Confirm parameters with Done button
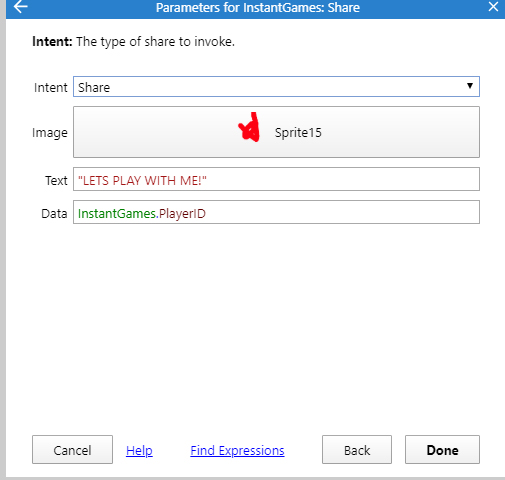This screenshot has height=480, width=505. click(442, 450)
